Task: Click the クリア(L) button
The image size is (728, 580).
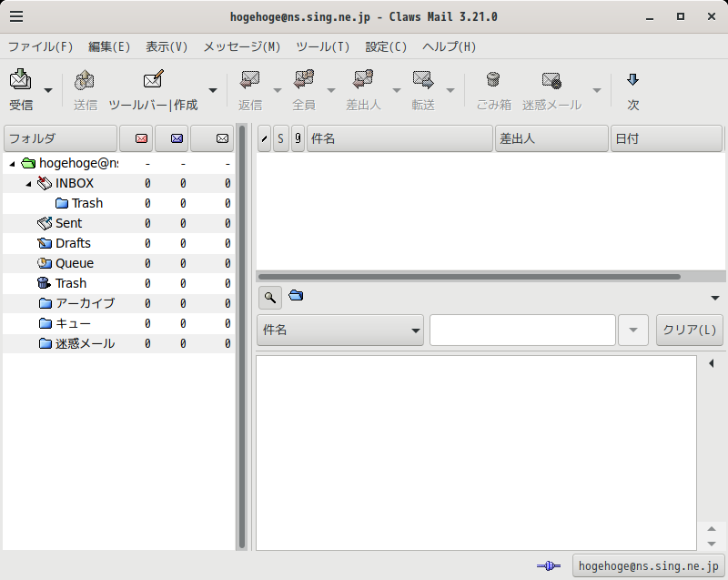Action: click(690, 331)
